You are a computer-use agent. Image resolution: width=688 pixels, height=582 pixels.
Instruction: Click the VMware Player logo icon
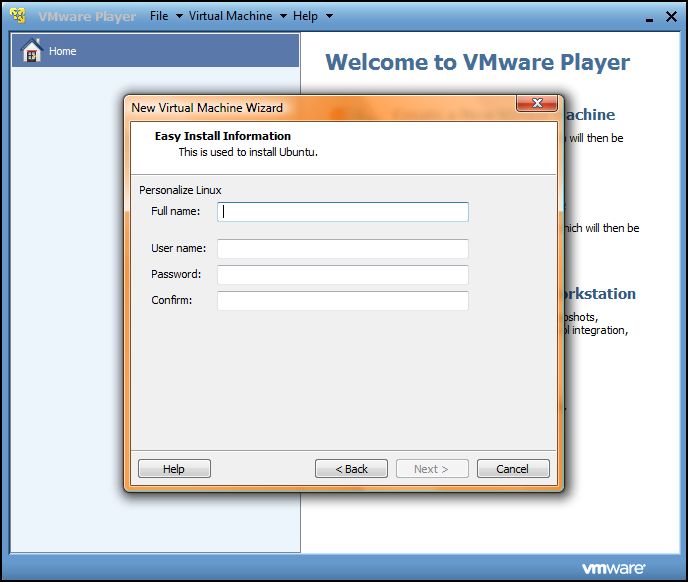[18, 16]
